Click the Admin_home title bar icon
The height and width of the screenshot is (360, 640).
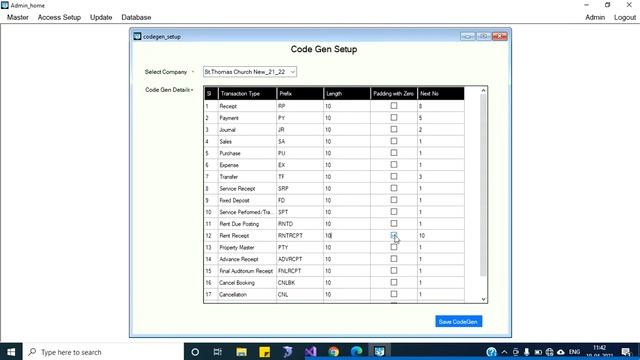4,5
